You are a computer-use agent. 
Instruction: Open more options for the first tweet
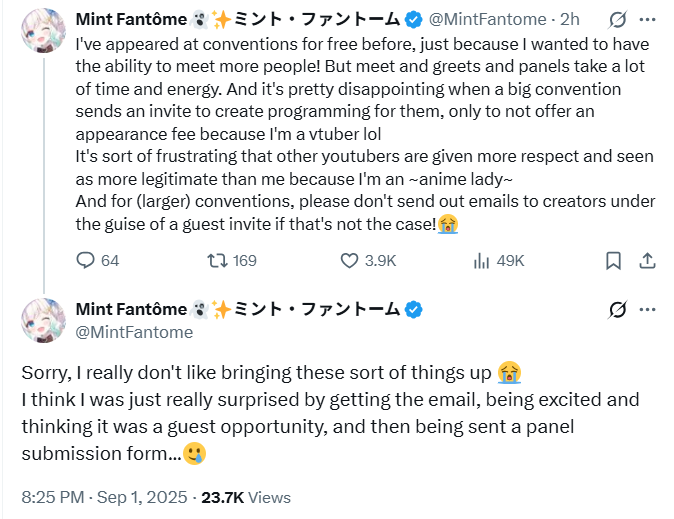[649, 19]
